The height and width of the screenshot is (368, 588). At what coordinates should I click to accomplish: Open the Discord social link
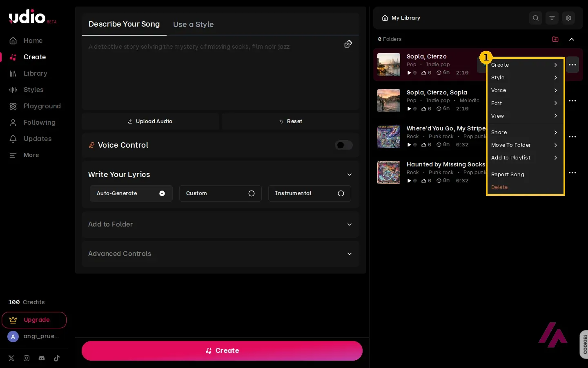point(42,358)
